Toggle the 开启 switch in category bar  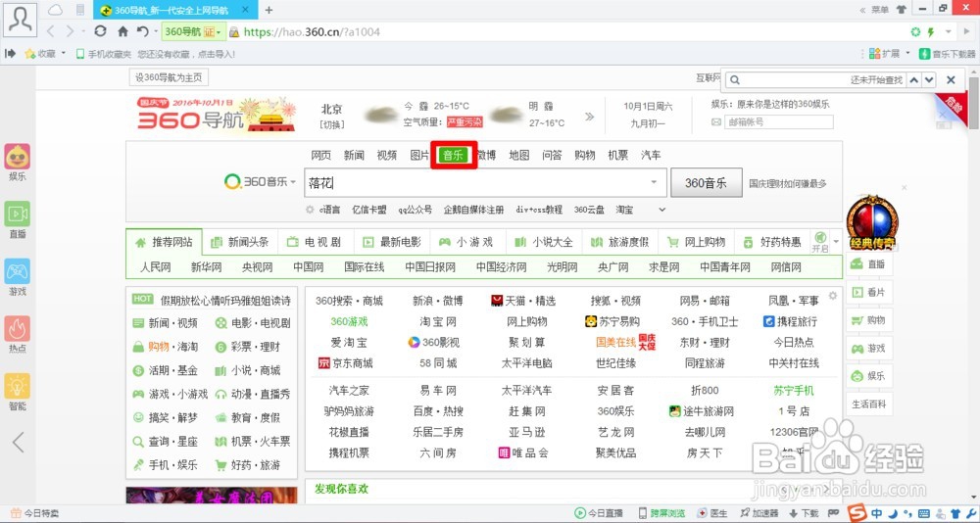[x=820, y=241]
